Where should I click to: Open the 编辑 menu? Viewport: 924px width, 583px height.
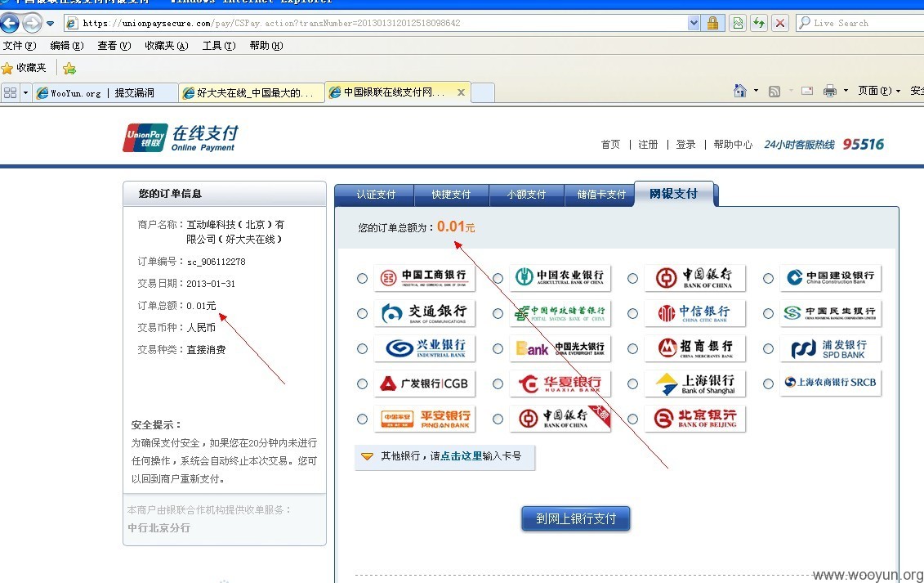[67, 46]
